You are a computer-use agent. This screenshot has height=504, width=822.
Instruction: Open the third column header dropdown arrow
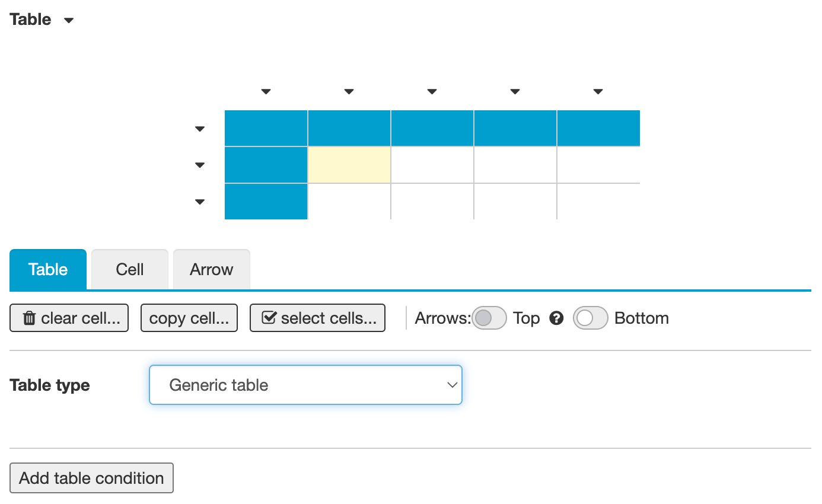(x=432, y=91)
